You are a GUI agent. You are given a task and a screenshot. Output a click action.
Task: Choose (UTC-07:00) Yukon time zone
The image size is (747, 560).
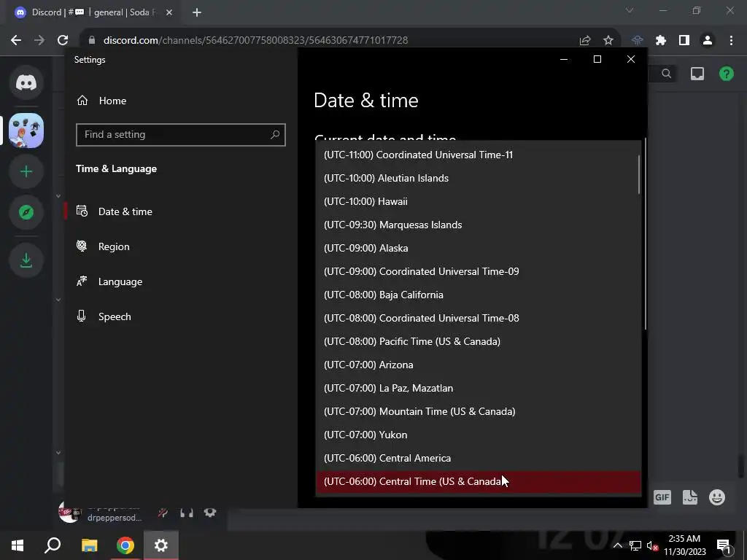click(479, 435)
